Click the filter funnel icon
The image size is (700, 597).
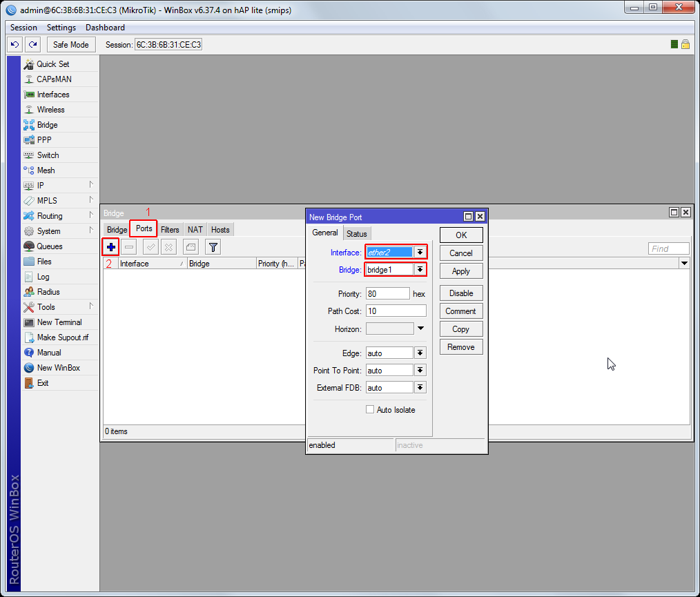[213, 247]
